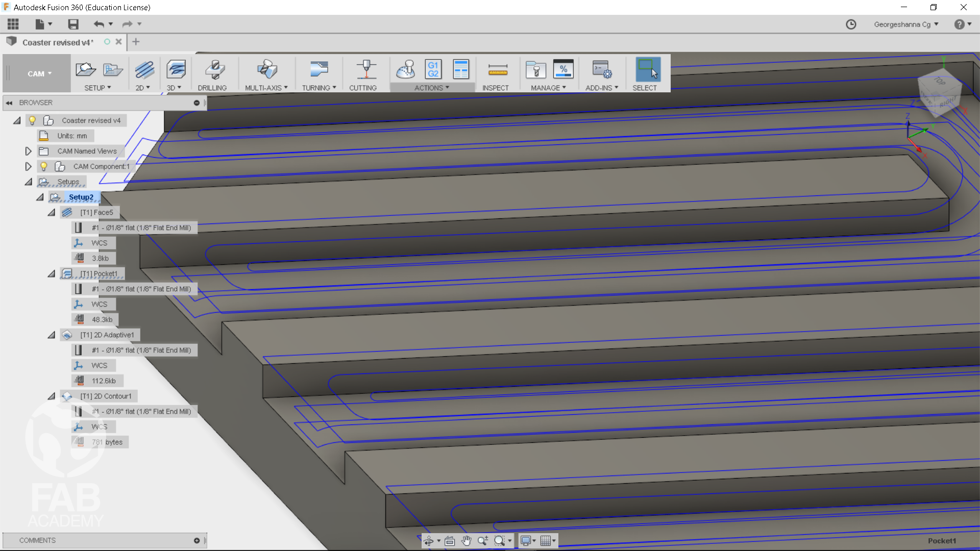
Task: Click the 3D milling toolpath icon
Action: (x=176, y=69)
